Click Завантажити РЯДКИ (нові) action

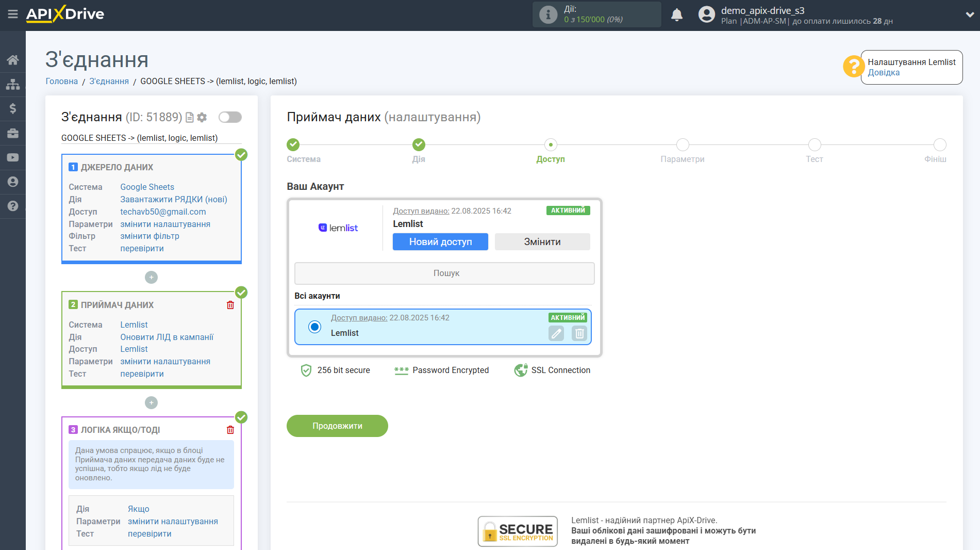[x=174, y=199]
